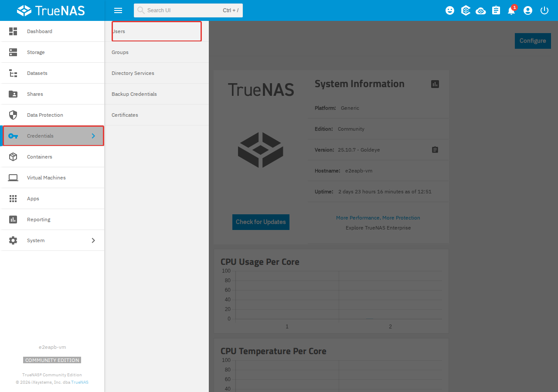Viewport: 558px width, 392px height.
Task: Go to Containers menu label
Action: (x=40, y=157)
